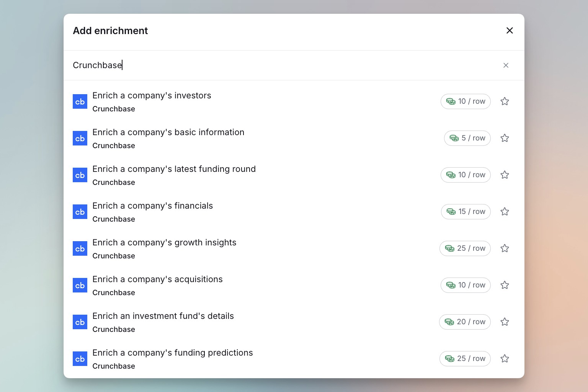Click the 20 / row credit cost badge

pyautogui.click(x=465, y=322)
